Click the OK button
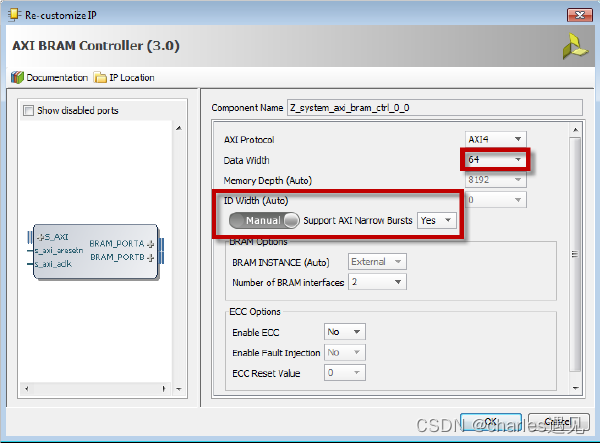 491,422
